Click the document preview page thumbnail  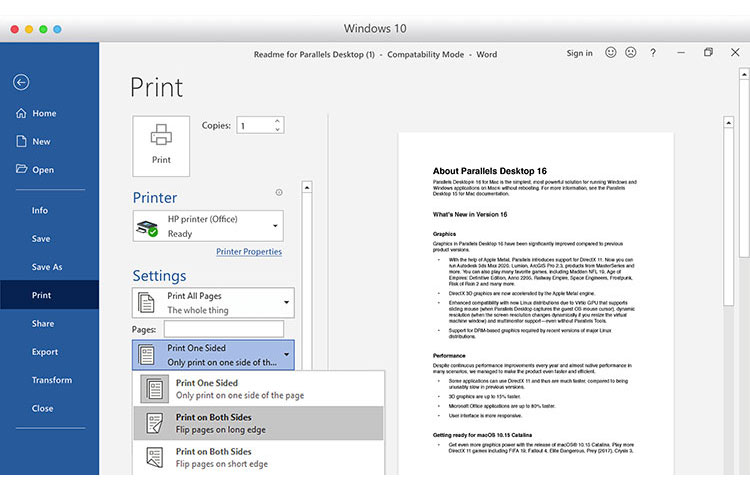536,304
